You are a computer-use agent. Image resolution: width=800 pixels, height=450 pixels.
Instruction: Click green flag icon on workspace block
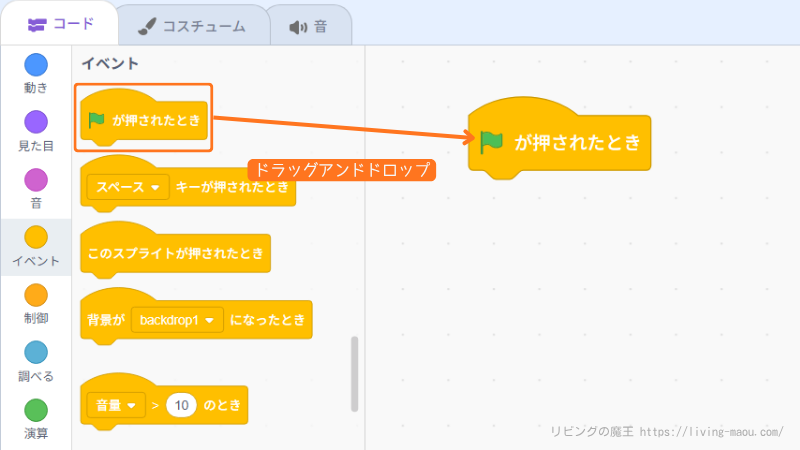pos(492,142)
